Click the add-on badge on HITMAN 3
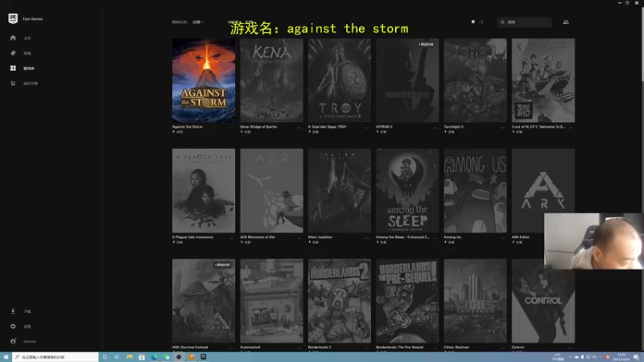Image resolution: width=644 pixels, height=362 pixels. click(426, 44)
